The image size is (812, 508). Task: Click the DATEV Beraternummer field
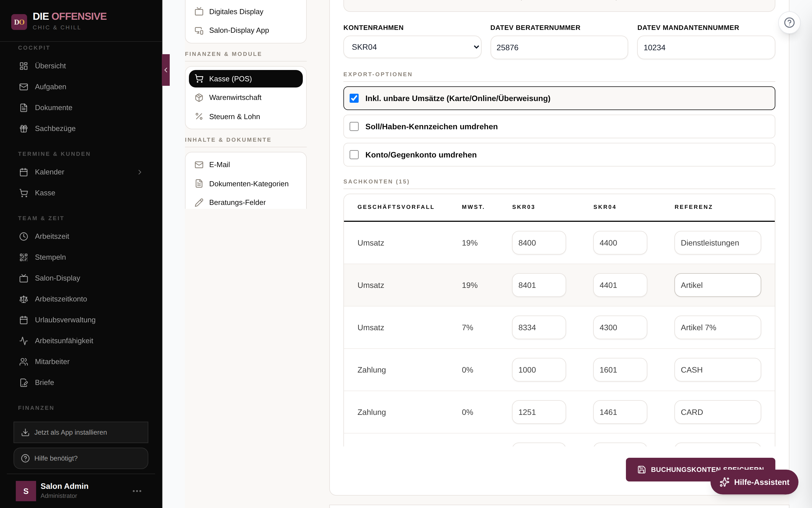tap(559, 47)
